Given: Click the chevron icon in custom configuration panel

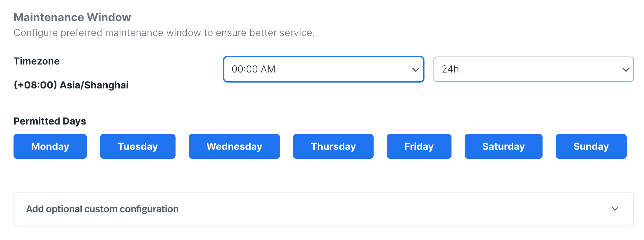Looking at the screenshot, I should coord(615,209).
